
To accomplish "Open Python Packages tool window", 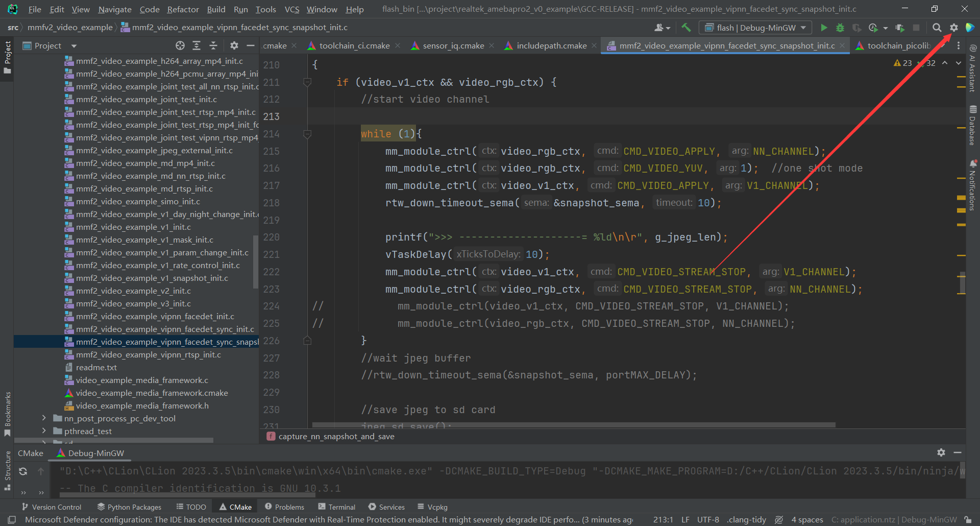I will [129, 507].
